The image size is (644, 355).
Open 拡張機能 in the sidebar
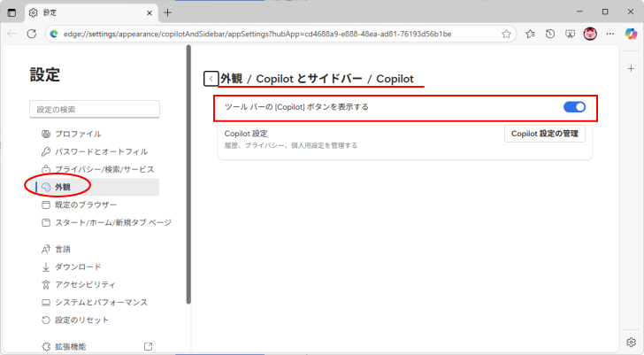[95, 346]
